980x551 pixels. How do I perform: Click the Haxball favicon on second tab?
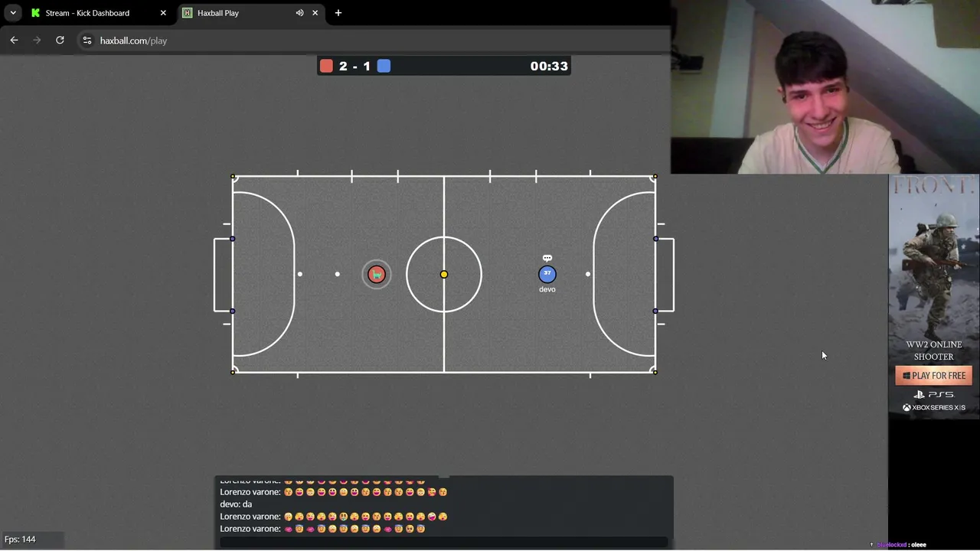[187, 13]
